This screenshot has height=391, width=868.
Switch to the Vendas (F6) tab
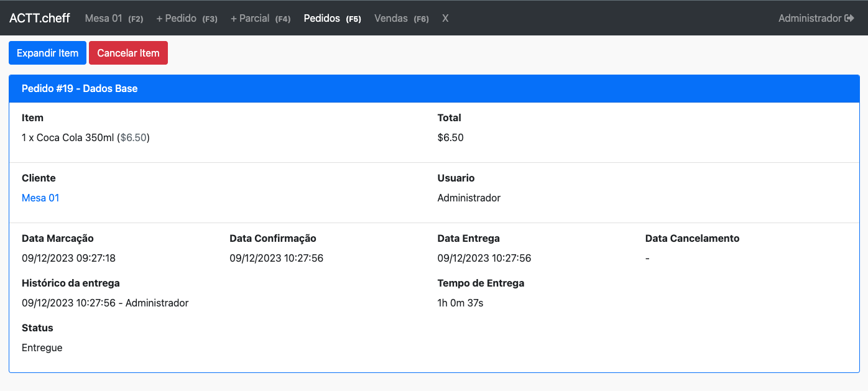pyautogui.click(x=401, y=18)
